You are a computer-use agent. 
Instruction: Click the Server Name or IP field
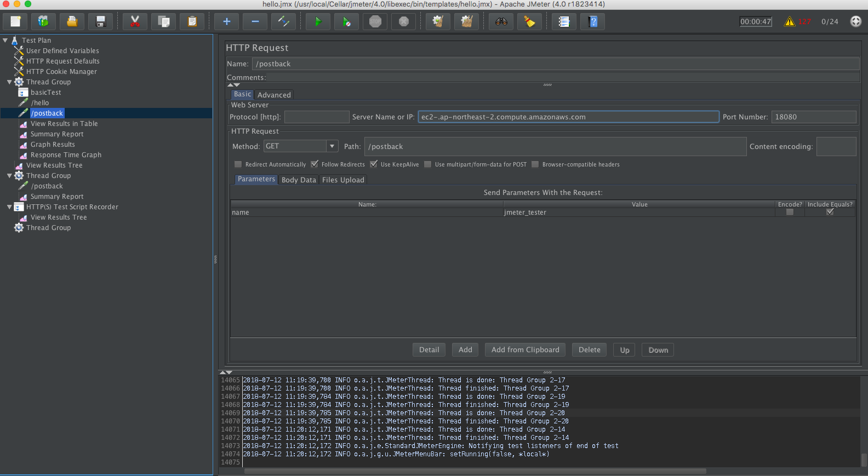click(x=568, y=117)
